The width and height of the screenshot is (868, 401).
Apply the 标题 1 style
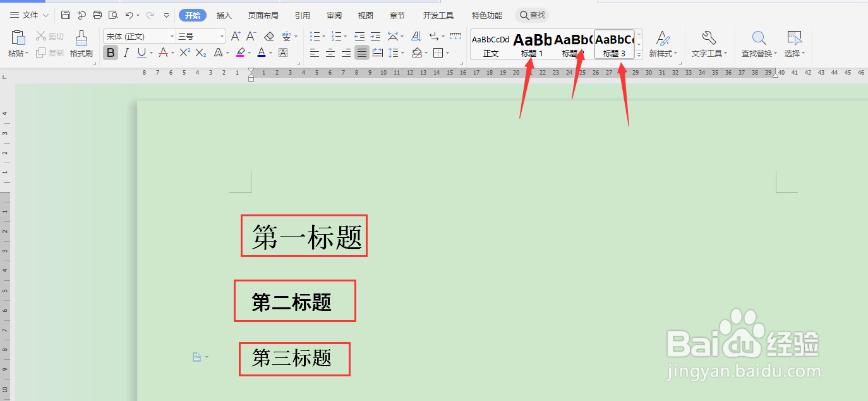[532, 45]
